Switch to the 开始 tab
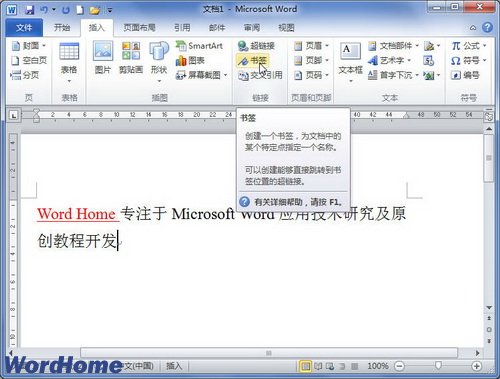Image resolution: width=500 pixels, height=379 pixels. coord(62,28)
